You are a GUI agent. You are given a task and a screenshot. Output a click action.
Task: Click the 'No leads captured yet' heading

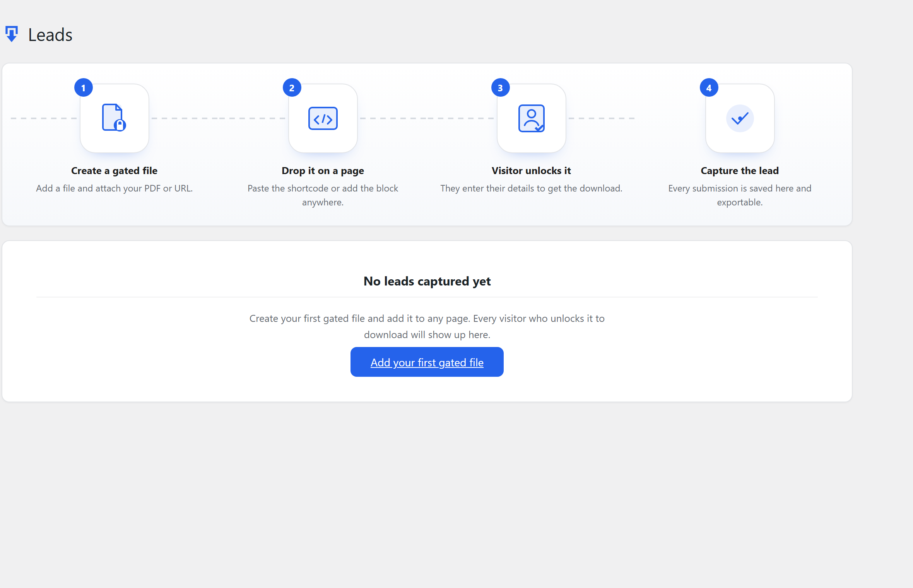click(x=427, y=281)
